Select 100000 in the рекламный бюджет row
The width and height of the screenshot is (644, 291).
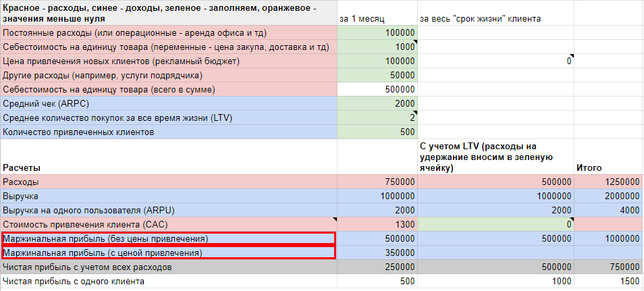tap(377, 61)
